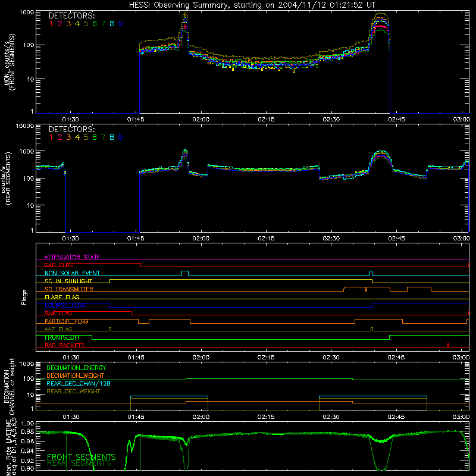
Task: Click the rear livetime dip near 02:42
Action: [x=381, y=454]
